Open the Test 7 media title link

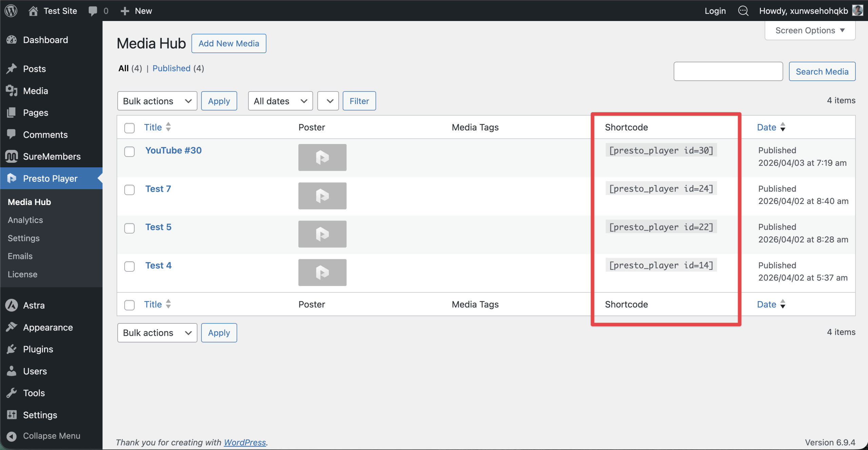click(158, 189)
